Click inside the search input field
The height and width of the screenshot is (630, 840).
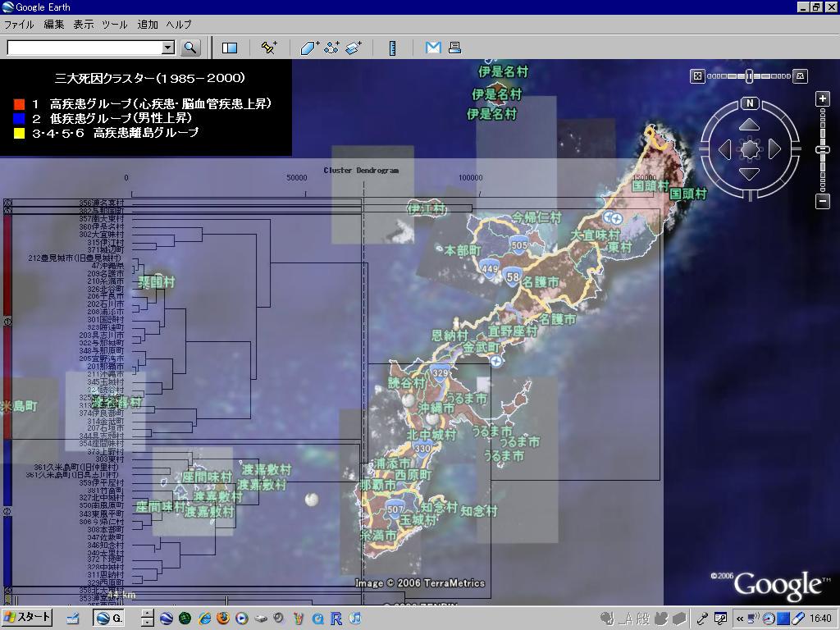84,48
